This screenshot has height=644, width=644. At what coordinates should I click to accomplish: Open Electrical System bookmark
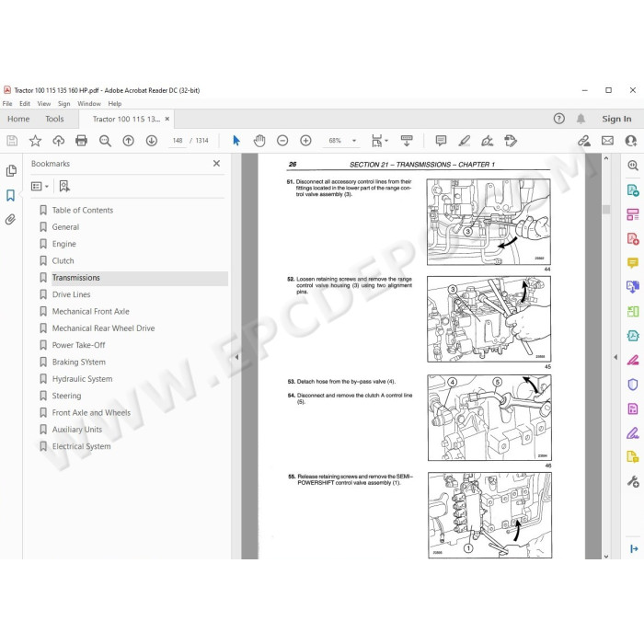coord(81,446)
